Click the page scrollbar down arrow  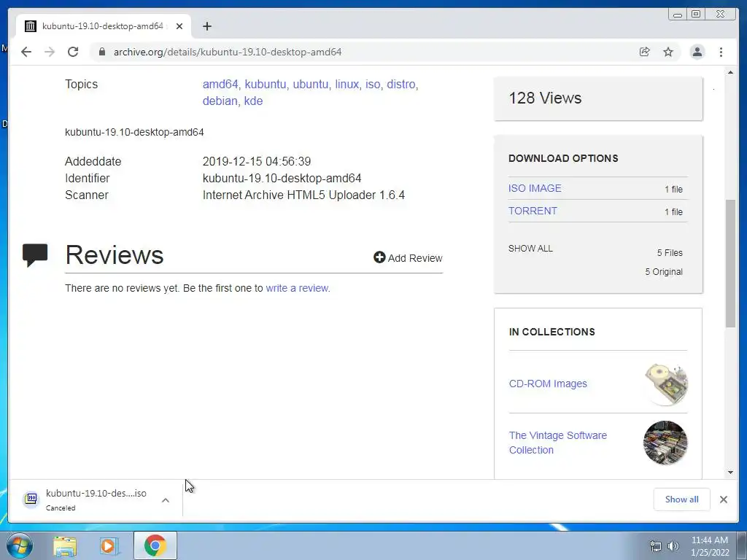tap(730, 472)
